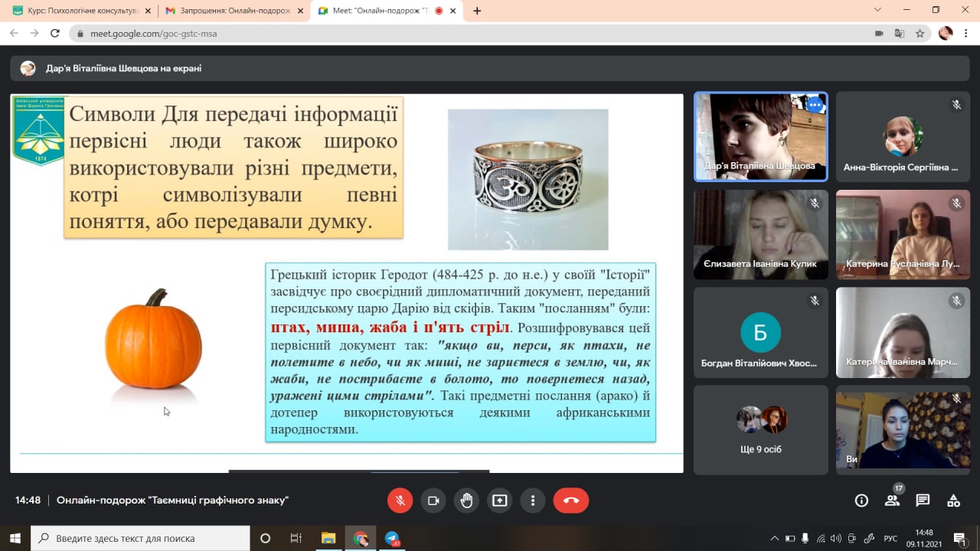
Task: Expand the Chrome tab search chevron
Action: click(x=877, y=10)
